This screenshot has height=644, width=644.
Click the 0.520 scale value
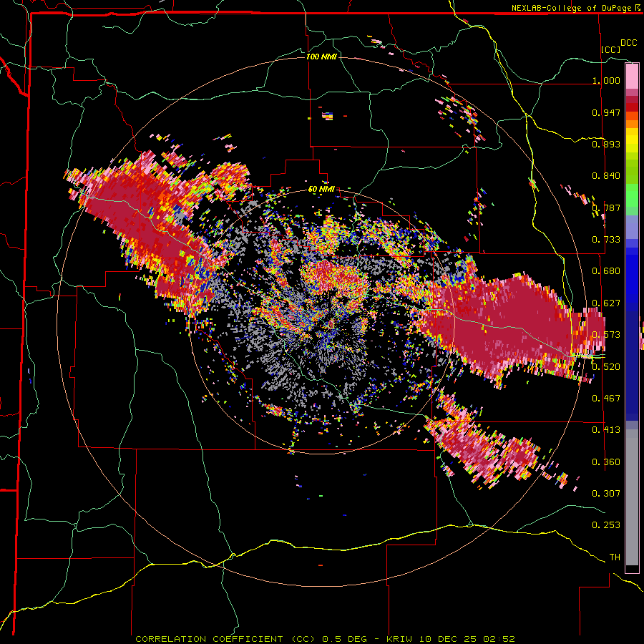(606, 366)
